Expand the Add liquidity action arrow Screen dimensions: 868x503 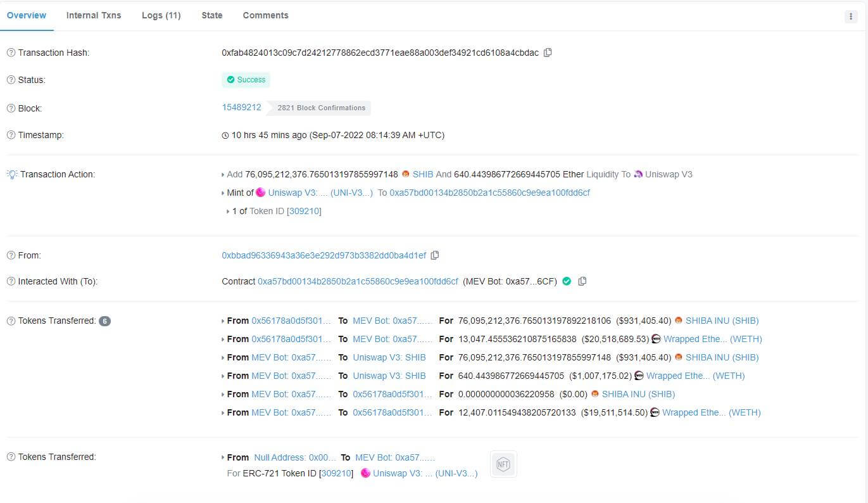(223, 175)
